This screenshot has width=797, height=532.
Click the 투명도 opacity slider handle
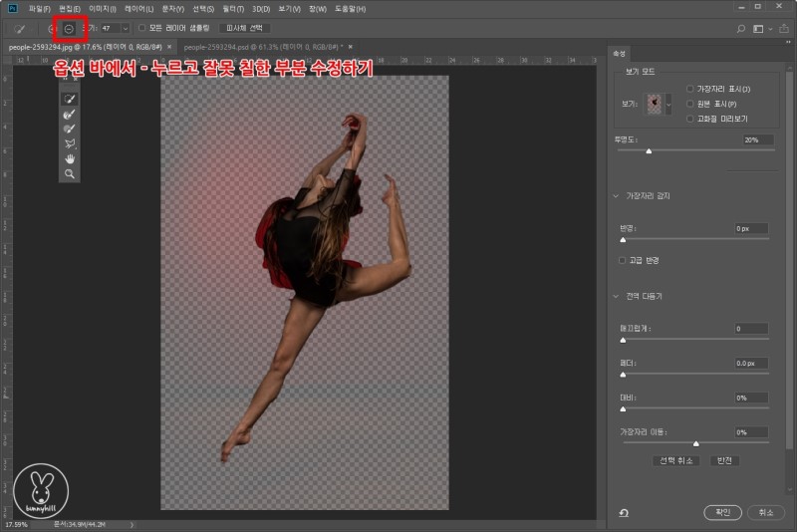coord(649,151)
